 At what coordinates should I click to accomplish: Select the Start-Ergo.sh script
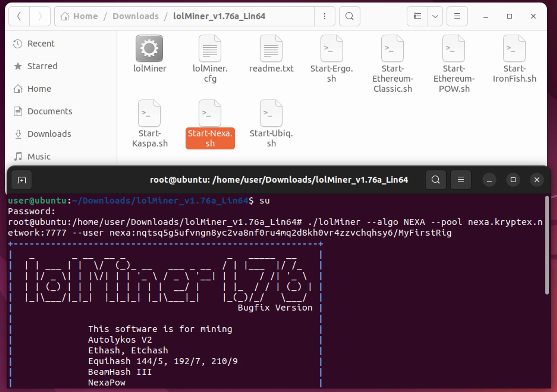point(331,48)
